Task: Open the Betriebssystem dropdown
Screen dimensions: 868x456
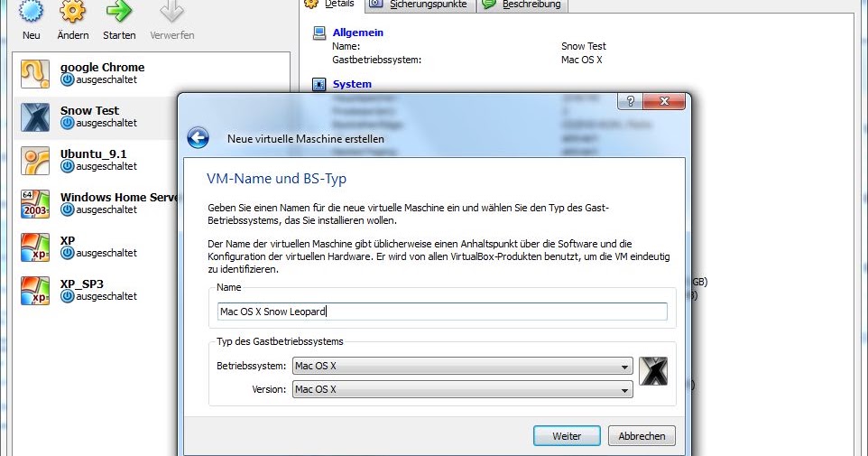Action: (462, 366)
